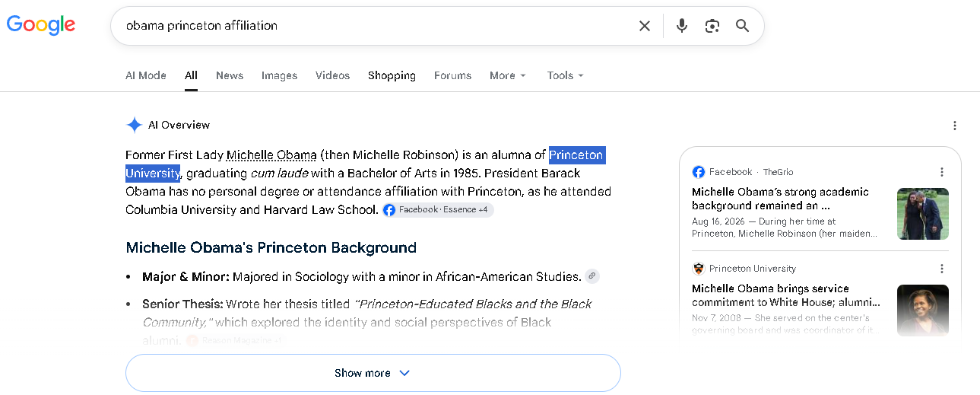980x395 pixels.
Task: Click Michelle Obama's Princeton Background heading
Action: (271, 247)
